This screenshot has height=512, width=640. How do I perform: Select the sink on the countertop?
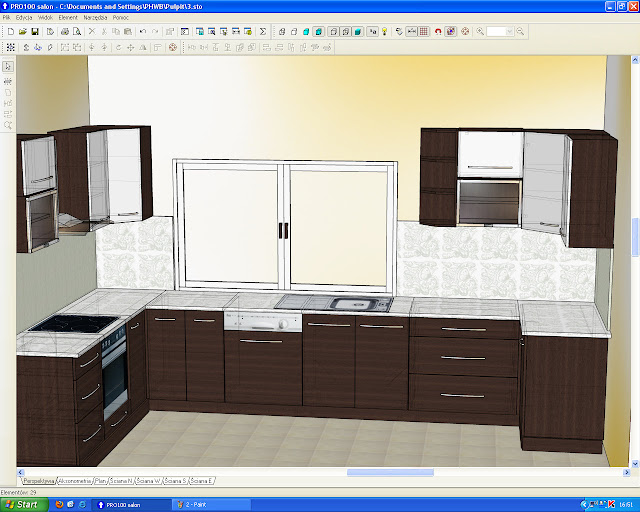[x=333, y=303]
